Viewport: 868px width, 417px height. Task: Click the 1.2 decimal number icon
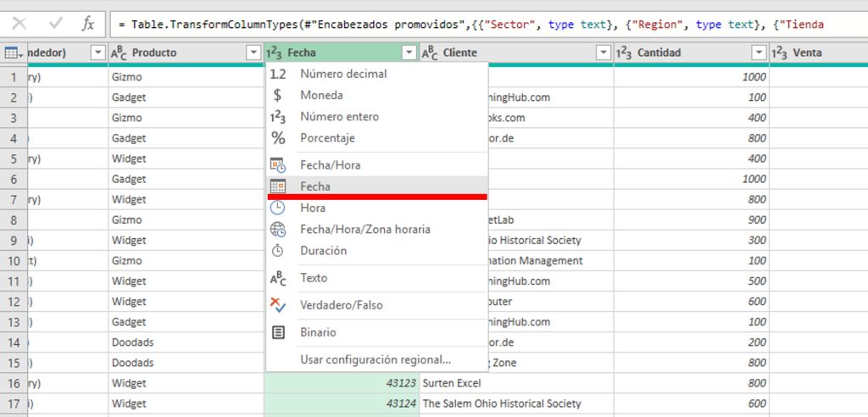tap(278, 74)
